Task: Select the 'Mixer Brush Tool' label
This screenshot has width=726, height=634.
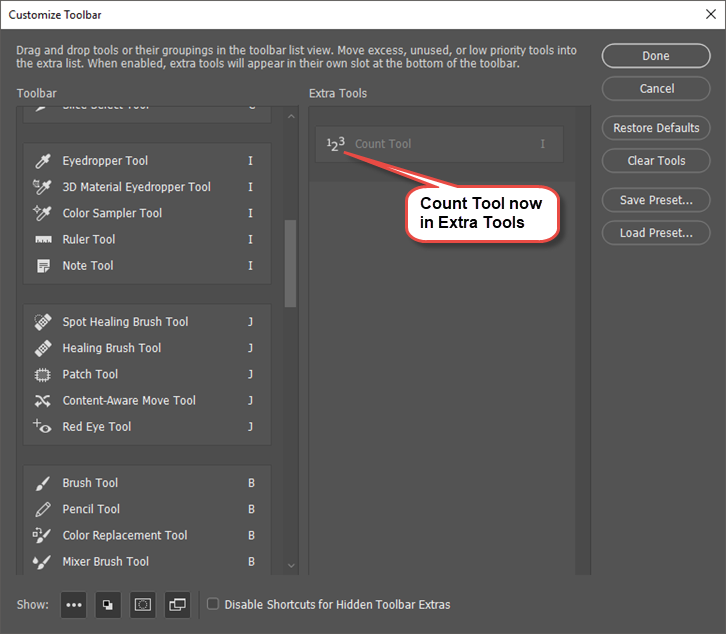Action: coord(106,562)
